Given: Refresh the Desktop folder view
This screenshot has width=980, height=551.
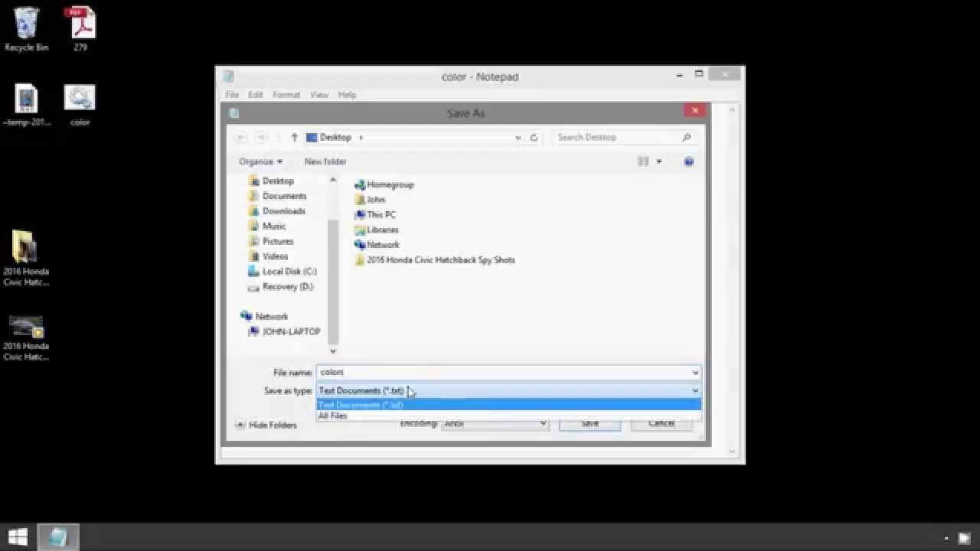Looking at the screenshot, I should pyautogui.click(x=534, y=138).
